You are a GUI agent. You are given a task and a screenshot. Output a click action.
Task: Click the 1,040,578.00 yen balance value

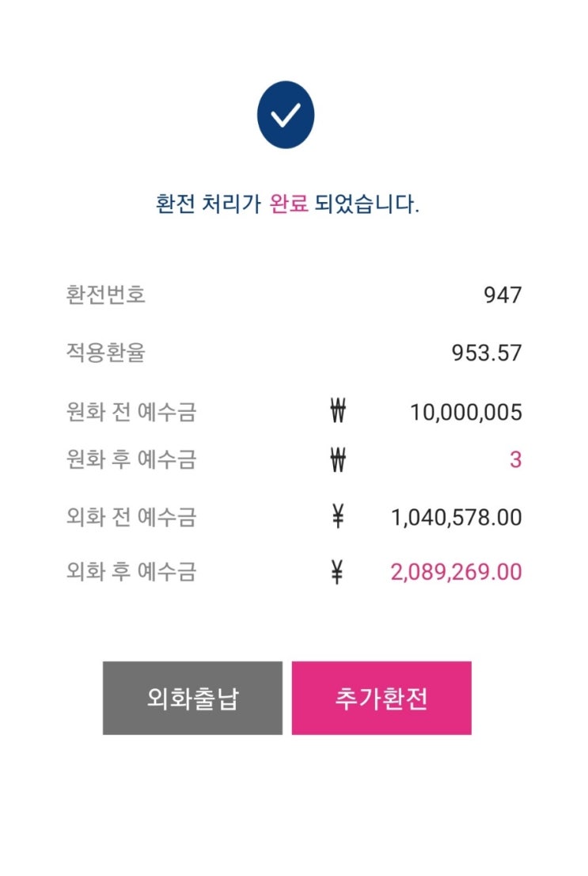tap(457, 518)
